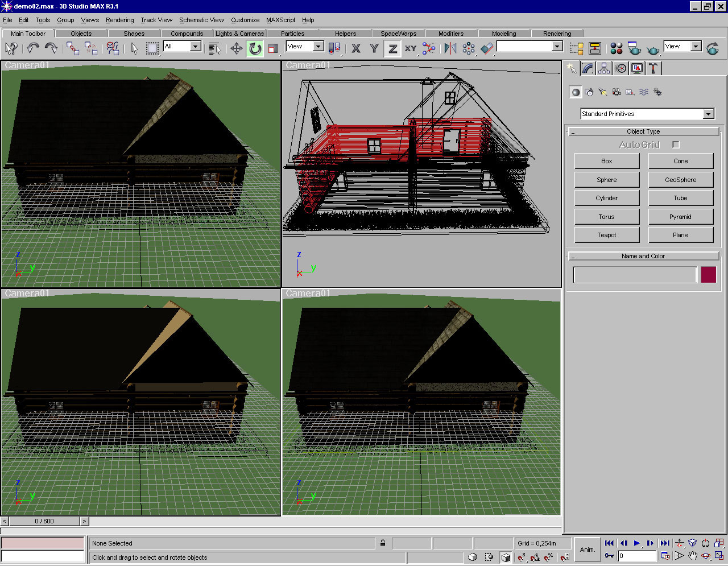Click the Select and Move tool
This screenshot has width=728, height=566.
click(x=237, y=48)
